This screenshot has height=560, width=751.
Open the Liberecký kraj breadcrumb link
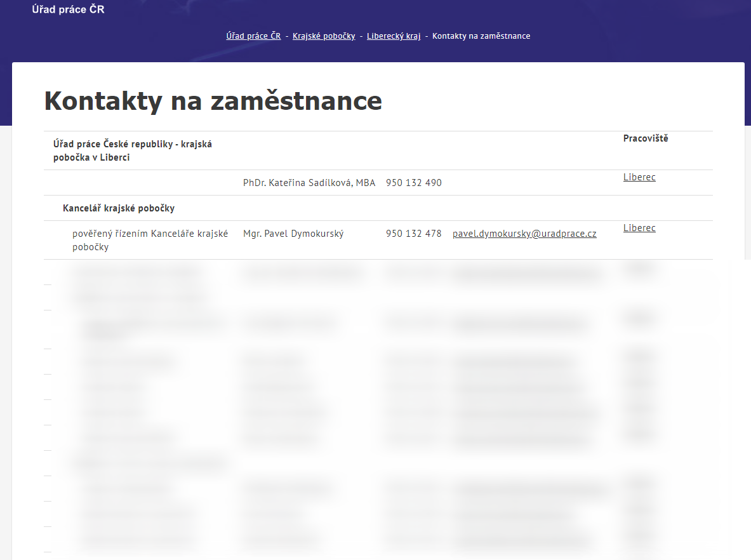[x=394, y=36]
